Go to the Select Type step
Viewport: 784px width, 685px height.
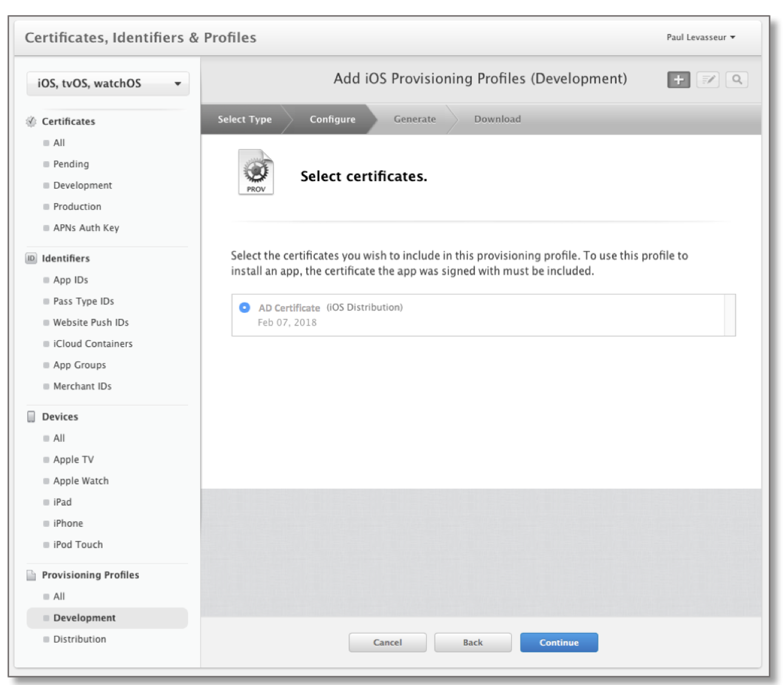(244, 119)
